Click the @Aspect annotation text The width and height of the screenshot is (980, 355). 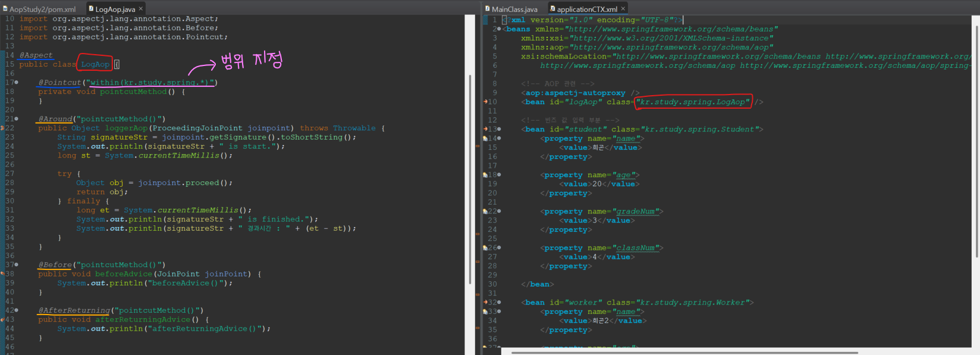36,55
